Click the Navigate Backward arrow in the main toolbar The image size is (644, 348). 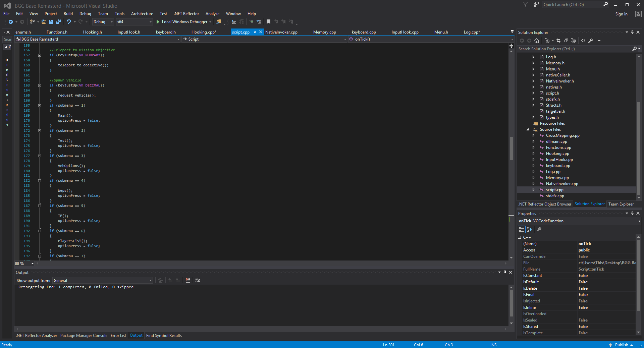click(11, 22)
